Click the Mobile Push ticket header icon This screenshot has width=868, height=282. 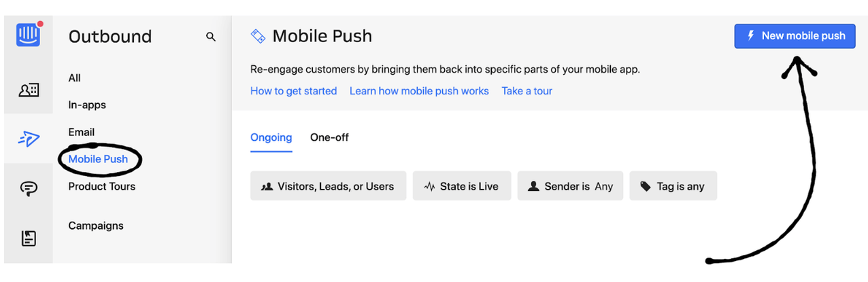258,36
